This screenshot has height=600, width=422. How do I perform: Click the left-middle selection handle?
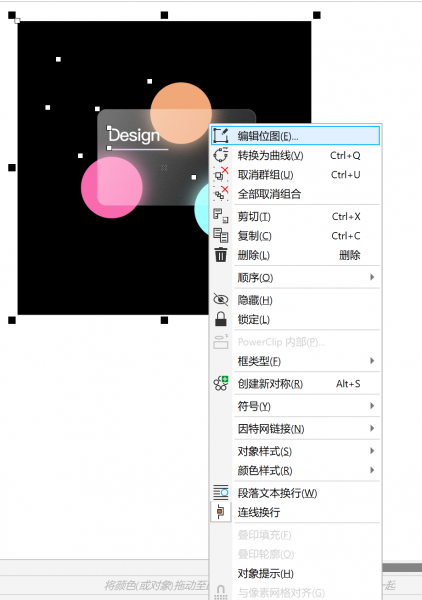tap(12, 167)
